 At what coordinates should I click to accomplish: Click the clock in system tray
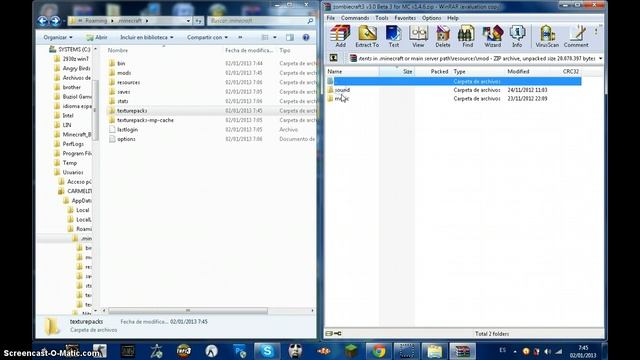(x=583, y=351)
